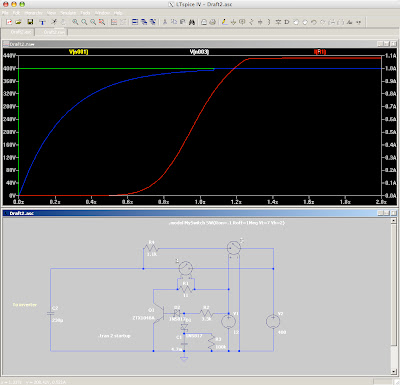Open the Component (AND gate) chooser
This screenshot has width=400, height=385.
(x=287, y=22)
